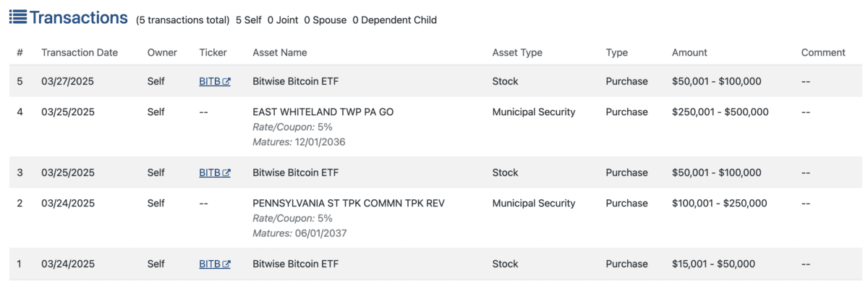Image resolution: width=868 pixels, height=292 pixels.
Task: Click the $15,001 - $50,000 amount cell
Action: pyautogui.click(x=713, y=264)
